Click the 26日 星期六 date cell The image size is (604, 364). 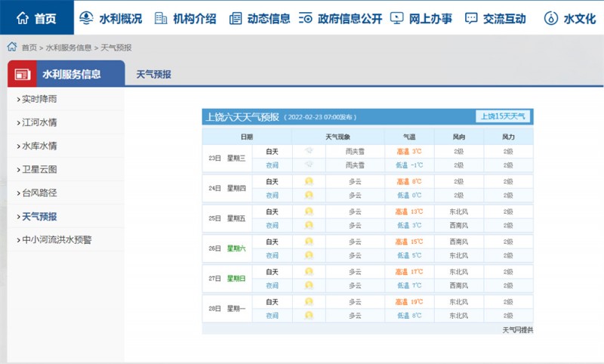pos(227,248)
